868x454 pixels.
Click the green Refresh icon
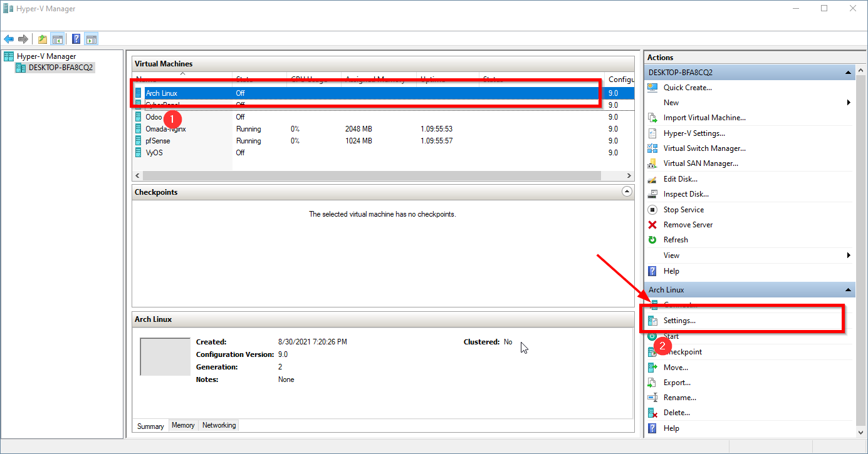[652, 240]
